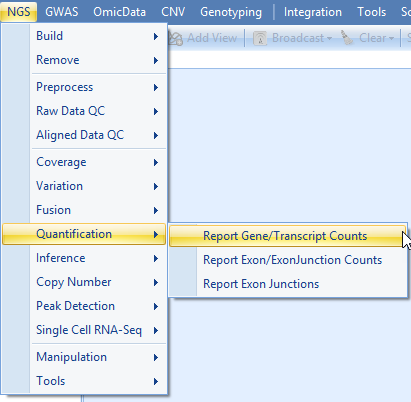This screenshot has height=402, width=411.
Task: Open the GWAS menu
Action: 62,12
